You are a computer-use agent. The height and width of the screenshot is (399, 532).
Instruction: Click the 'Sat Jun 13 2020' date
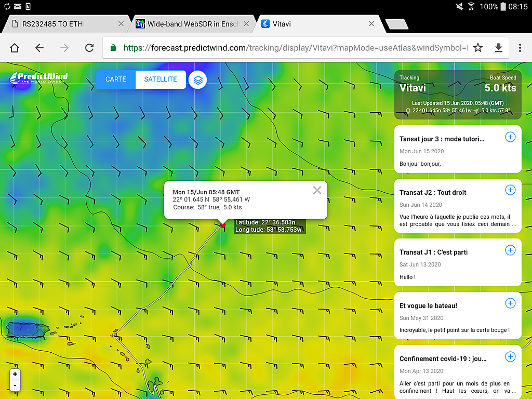420,264
